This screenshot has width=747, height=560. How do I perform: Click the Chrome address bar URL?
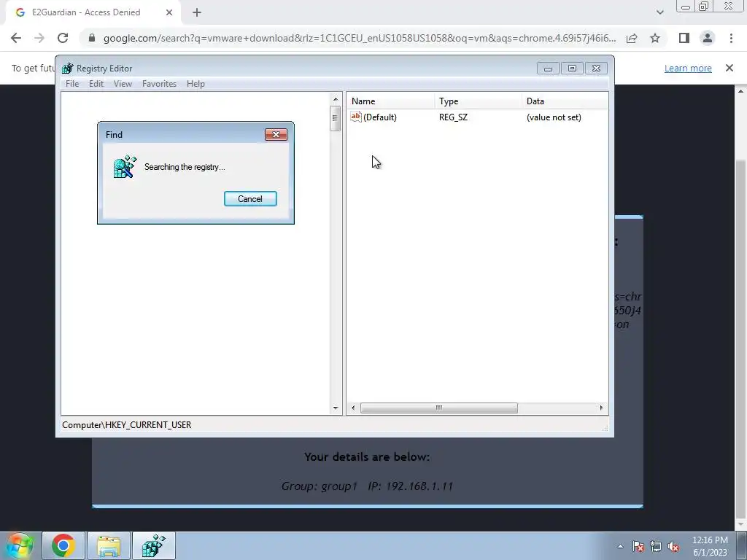click(360, 38)
